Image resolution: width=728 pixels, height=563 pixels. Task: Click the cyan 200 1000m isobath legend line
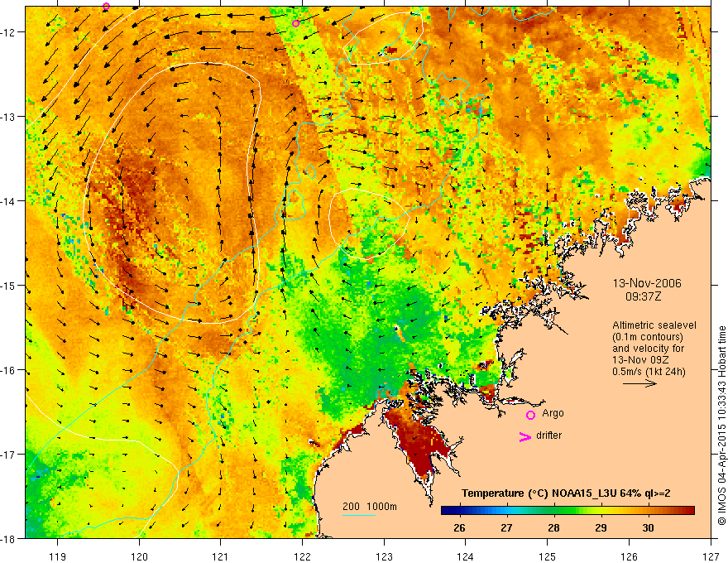[359, 515]
